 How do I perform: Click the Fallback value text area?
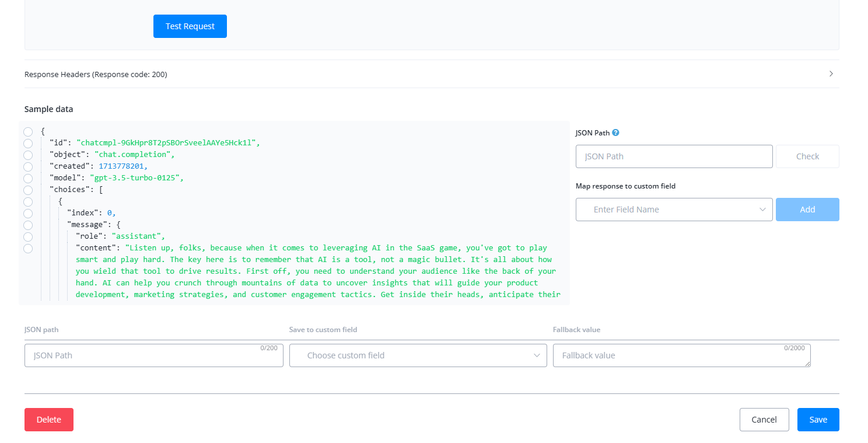pos(681,355)
